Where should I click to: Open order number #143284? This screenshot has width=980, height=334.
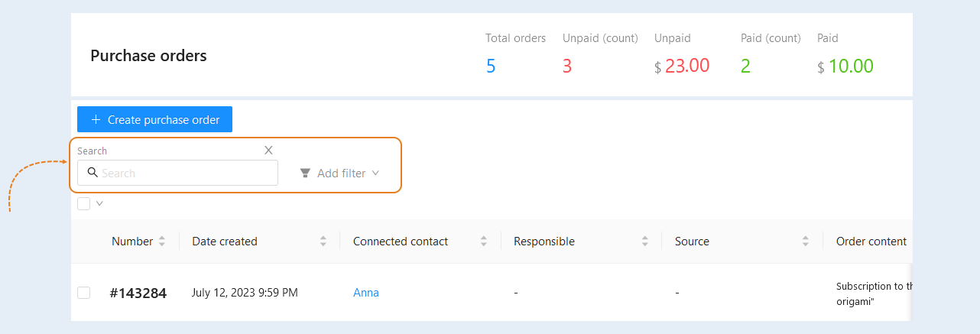click(138, 293)
